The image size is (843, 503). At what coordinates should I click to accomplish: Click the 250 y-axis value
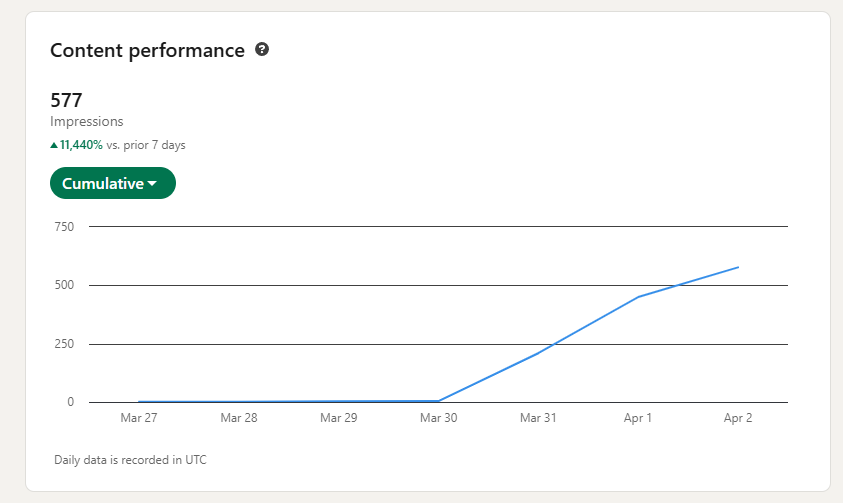pyautogui.click(x=64, y=344)
